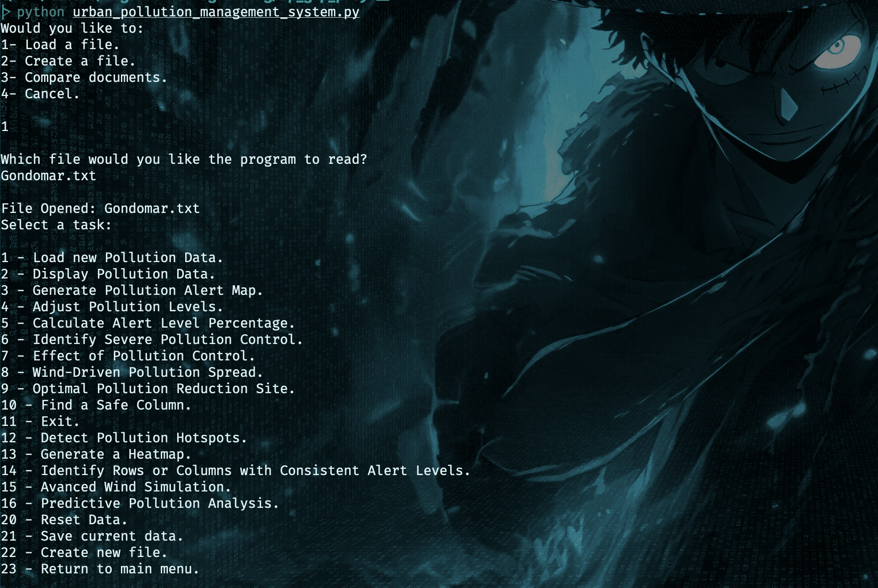Click 'Wind-Driven Pollution Spread.' line
This screenshot has height=588, width=878.
pyautogui.click(x=132, y=372)
